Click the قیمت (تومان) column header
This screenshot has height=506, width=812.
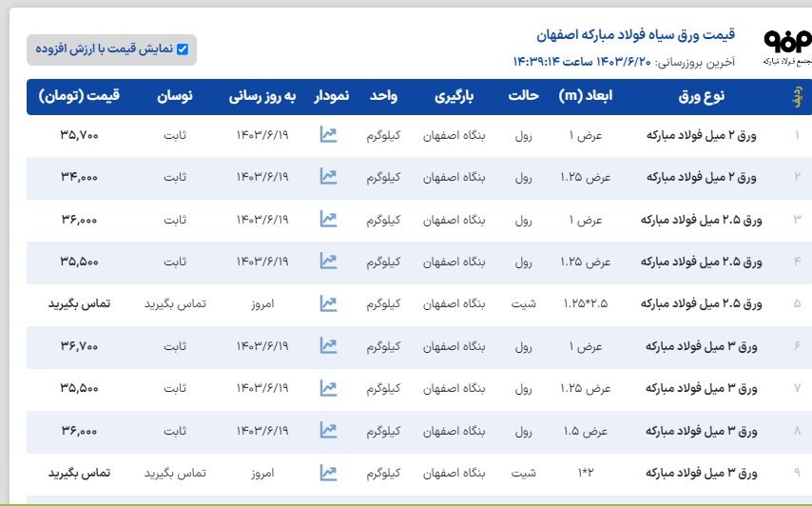point(80,96)
